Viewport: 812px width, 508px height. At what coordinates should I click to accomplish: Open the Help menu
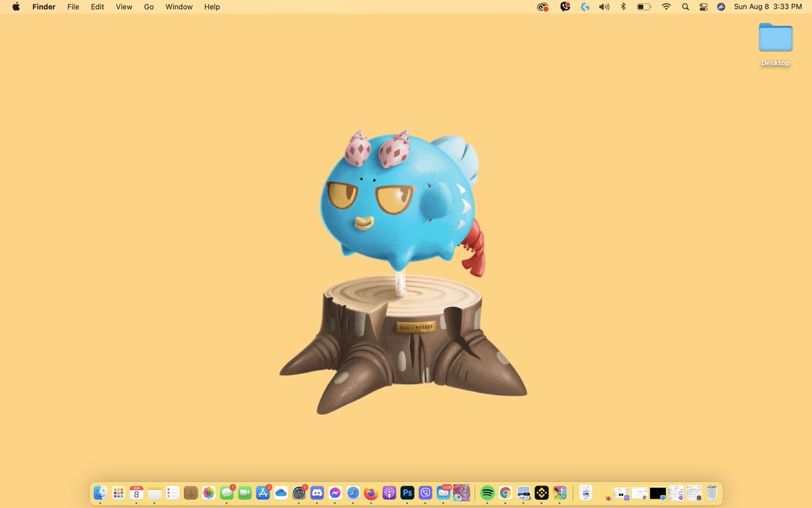(212, 7)
